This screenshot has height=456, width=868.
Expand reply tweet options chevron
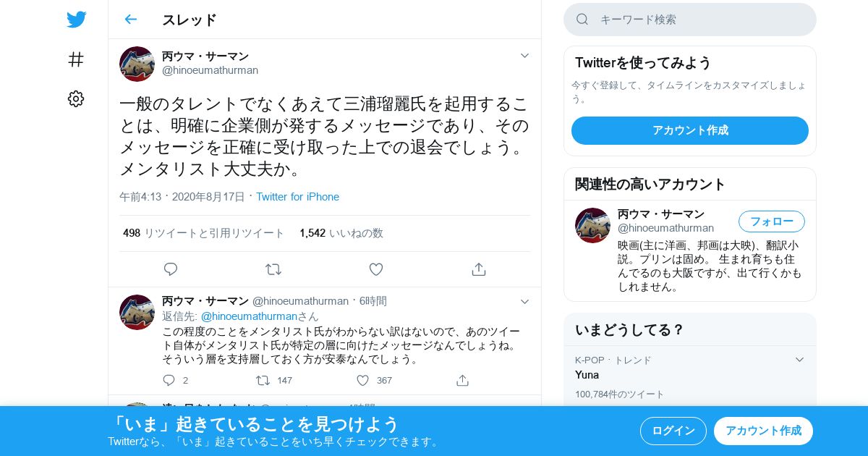pos(525,301)
